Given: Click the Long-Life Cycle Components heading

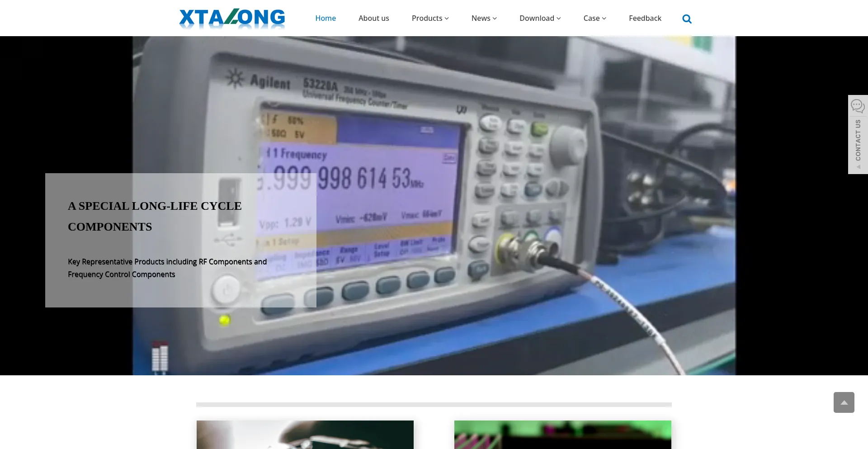Looking at the screenshot, I should [155, 216].
